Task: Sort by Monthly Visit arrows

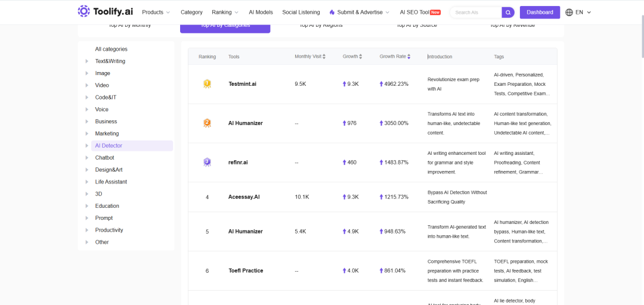Action: pos(324,57)
